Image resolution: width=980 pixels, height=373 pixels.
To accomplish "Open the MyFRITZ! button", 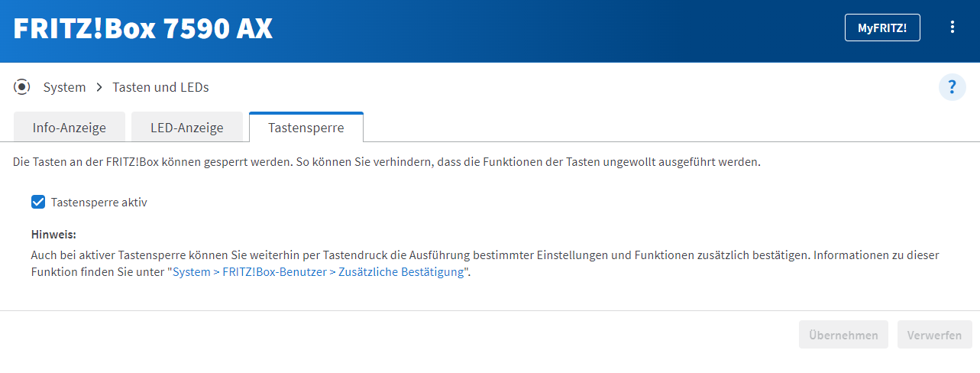I will [x=882, y=28].
